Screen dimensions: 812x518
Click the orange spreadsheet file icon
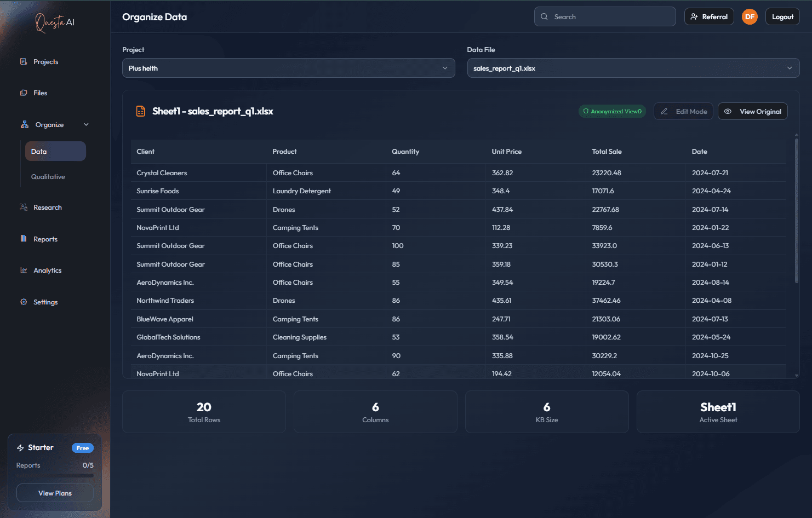point(141,111)
